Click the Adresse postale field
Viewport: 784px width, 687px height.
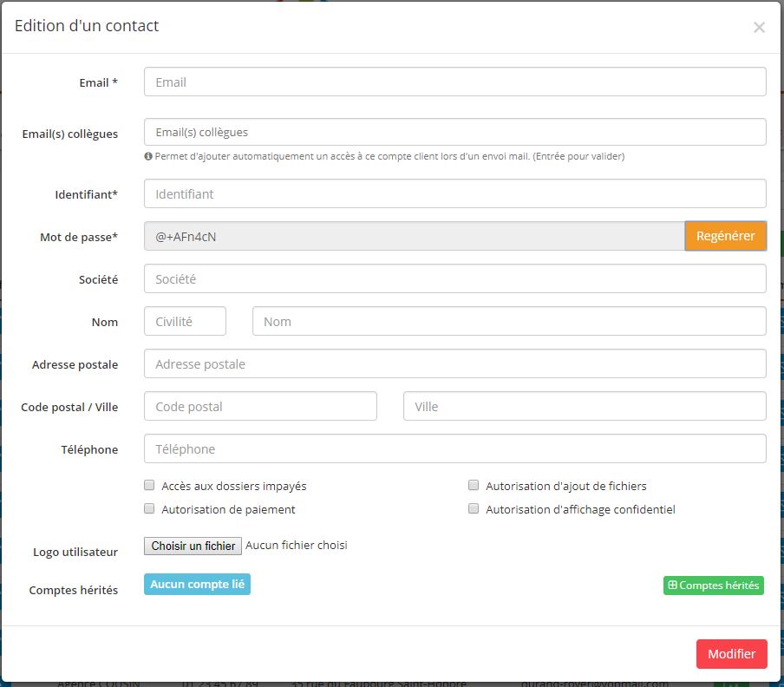tap(454, 364)
